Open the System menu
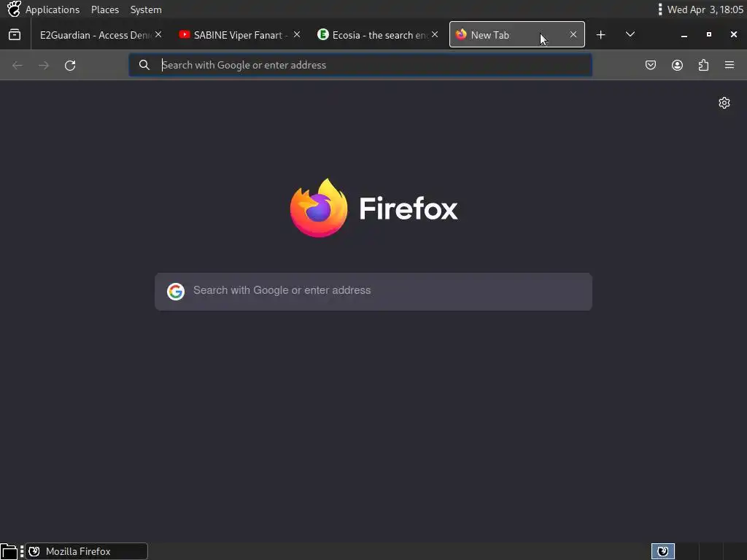The width and height of the screenshot is (747, 560). pos(146,9)
